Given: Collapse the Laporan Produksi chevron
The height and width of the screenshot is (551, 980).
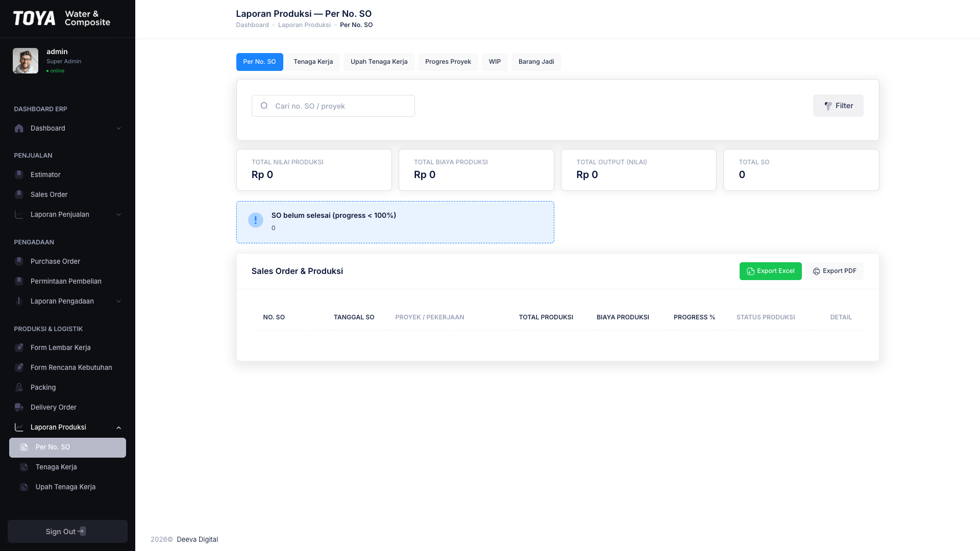Looking at the screenshot, I should click(x=118, y=428).
